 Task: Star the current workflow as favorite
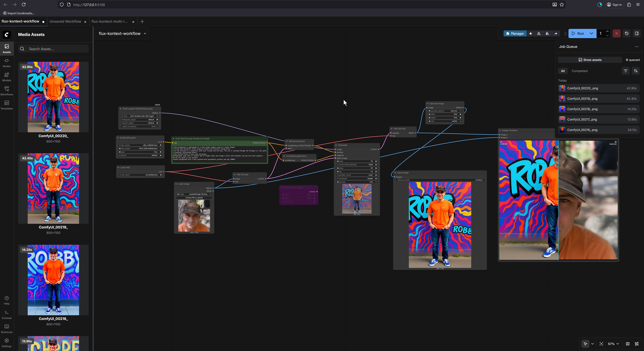pos(531,33)
